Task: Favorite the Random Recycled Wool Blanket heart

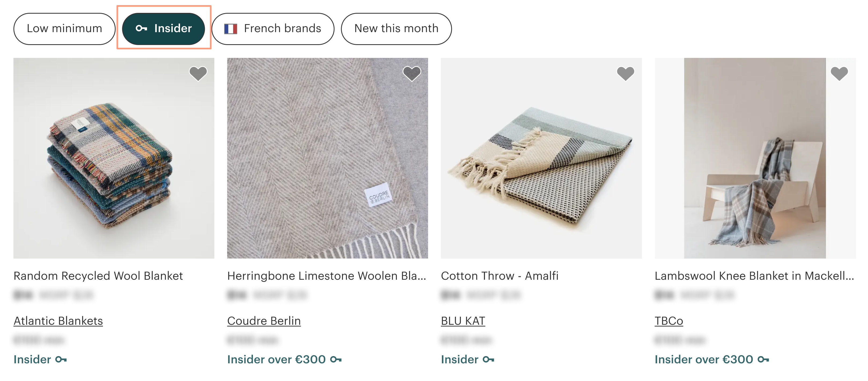Action: click(x=198, y=73)
